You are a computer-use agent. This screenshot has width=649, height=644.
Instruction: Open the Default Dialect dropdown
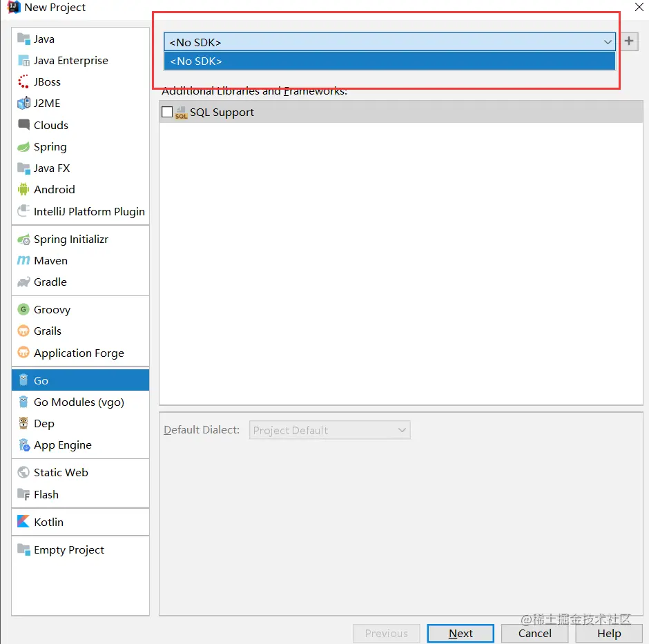[329, 430]
